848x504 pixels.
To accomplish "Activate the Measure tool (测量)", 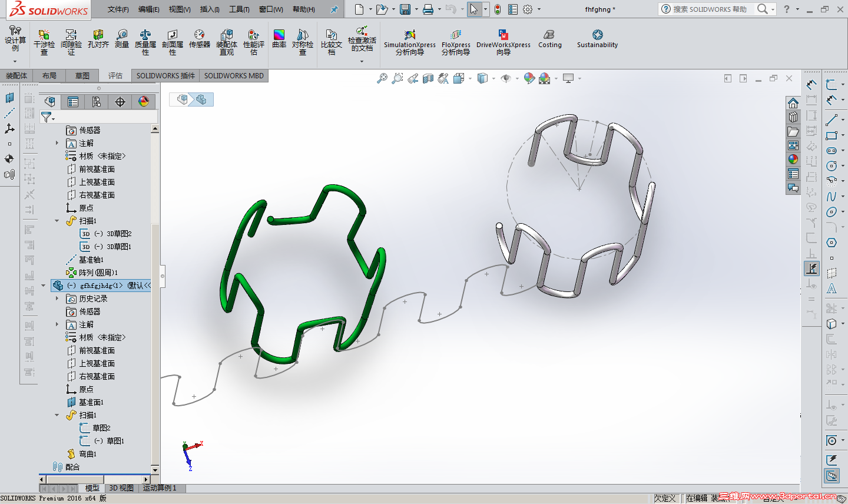I will coord(122,39).
